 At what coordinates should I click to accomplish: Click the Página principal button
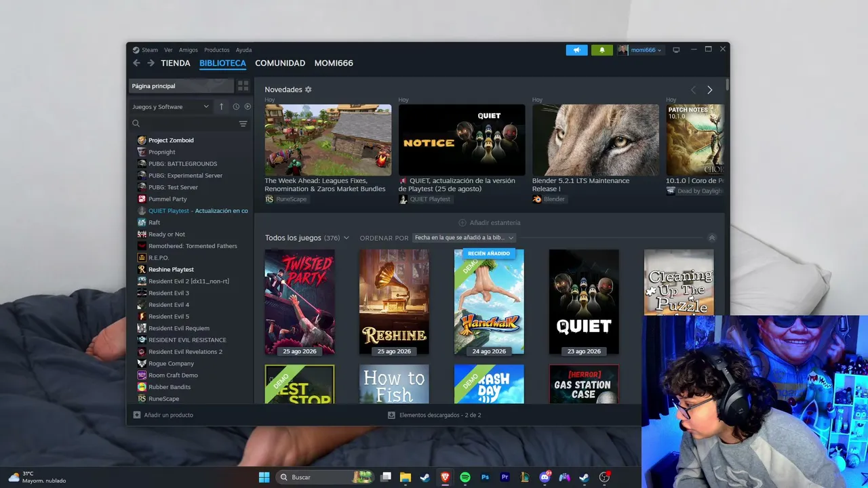point(181,86)
